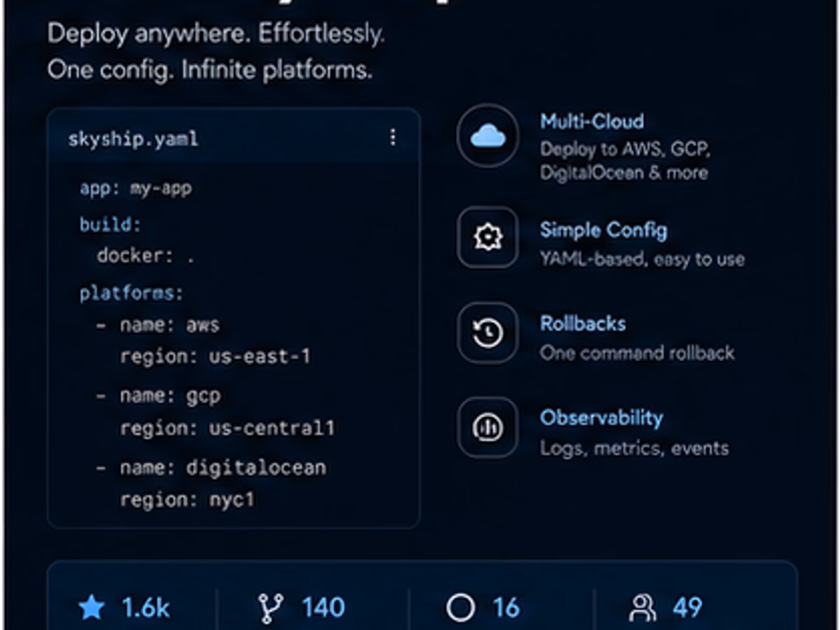Click the "build:" key in the YAML
Image resolution: width=840 pixels, height=630 pixels.
click(110, 225)
